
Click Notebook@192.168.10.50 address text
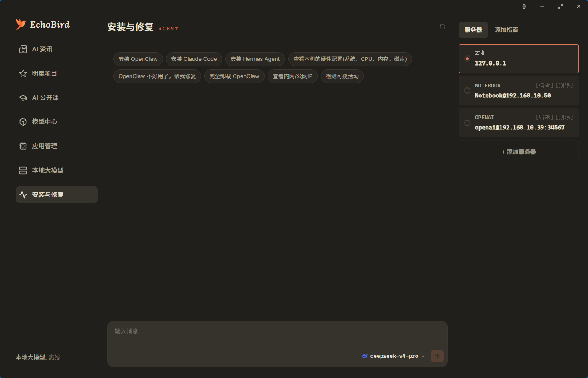tap(513, 96)
